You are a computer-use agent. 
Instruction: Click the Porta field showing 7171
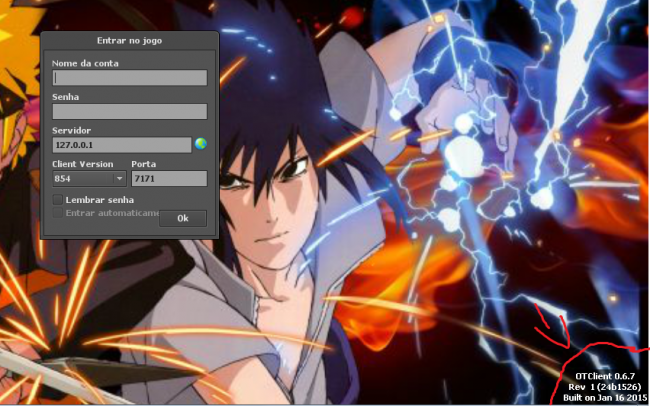click(168, 179)
